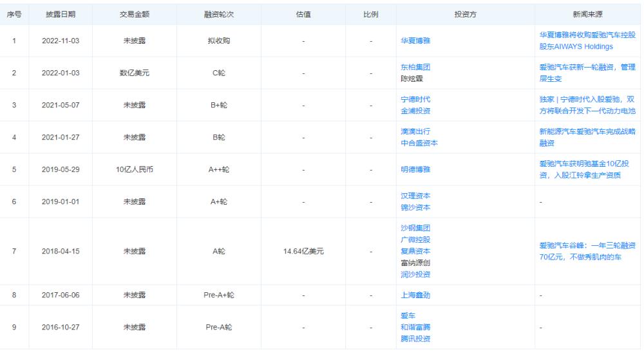The image size is (644, 354).
Task: Open investor link 东柏集团
Action: click(415, 67)
